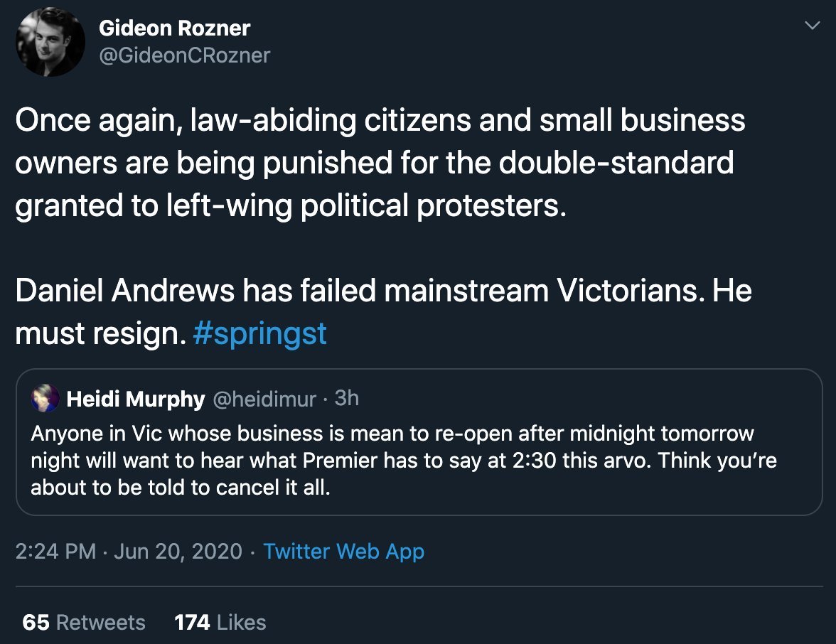Click the Jun 20, 2020 date
This screenshot has width=836, height=644.
click(178, 552)
